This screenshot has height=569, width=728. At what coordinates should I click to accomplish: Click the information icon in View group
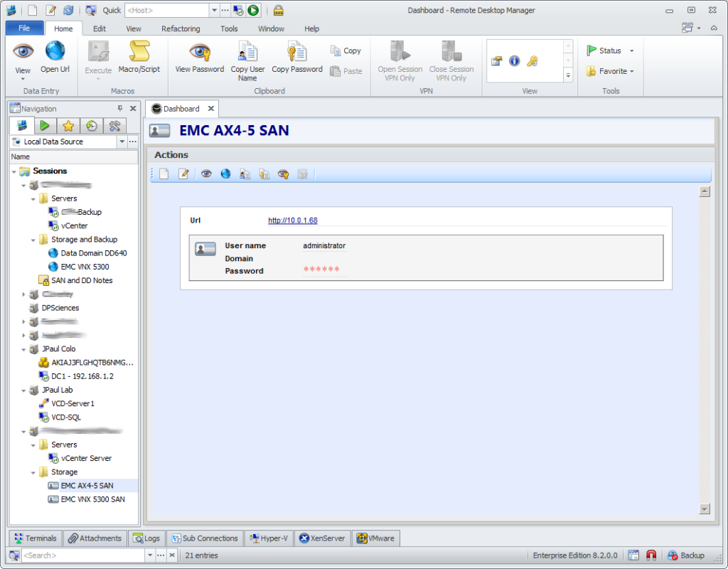click(514, 61)
